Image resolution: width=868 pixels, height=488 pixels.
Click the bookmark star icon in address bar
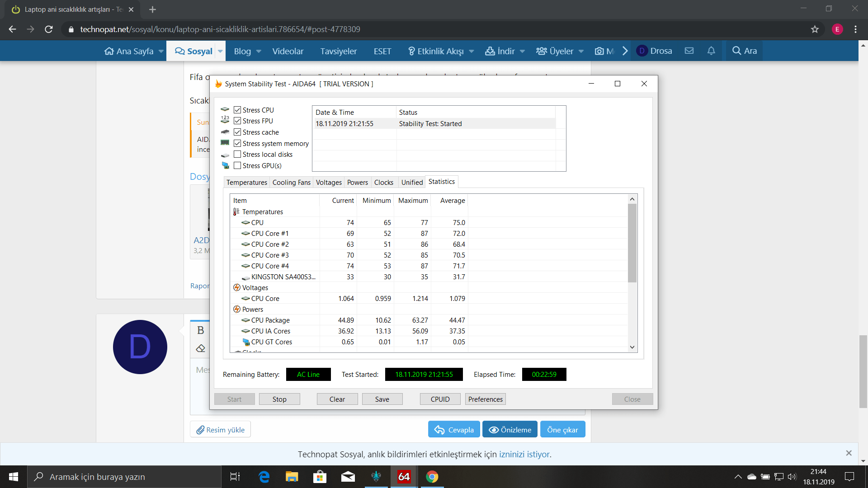(x=815, y=29)
